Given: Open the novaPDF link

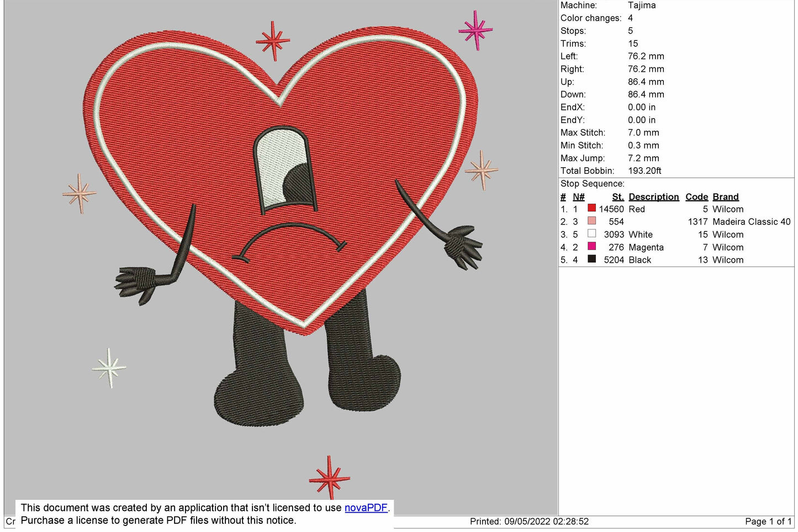Looking at the screenshot, I should (366, 508).
